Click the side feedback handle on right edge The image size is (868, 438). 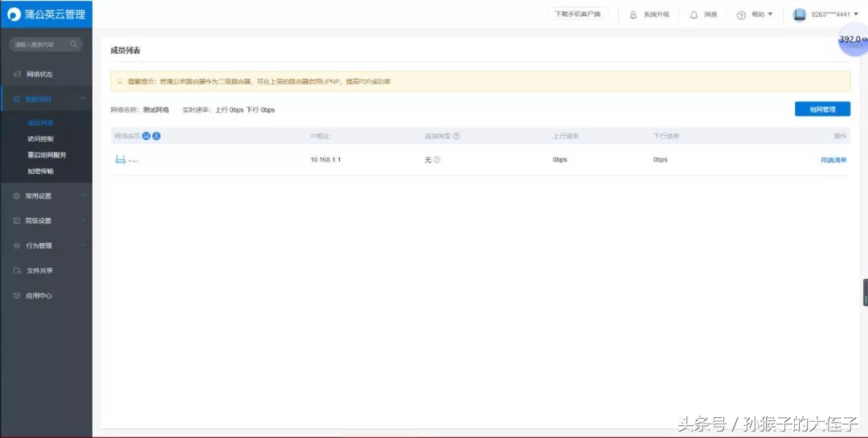click(x=866, y=293)
